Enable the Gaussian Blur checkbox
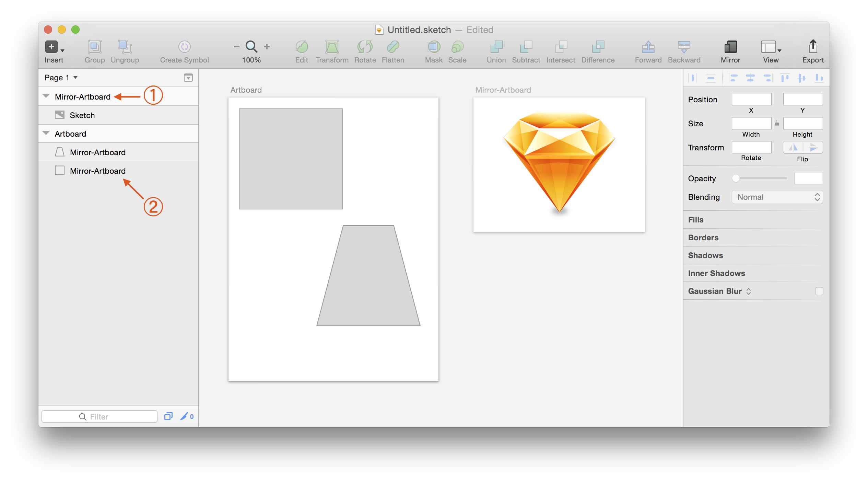868x482 pixels. click(819, 291)
